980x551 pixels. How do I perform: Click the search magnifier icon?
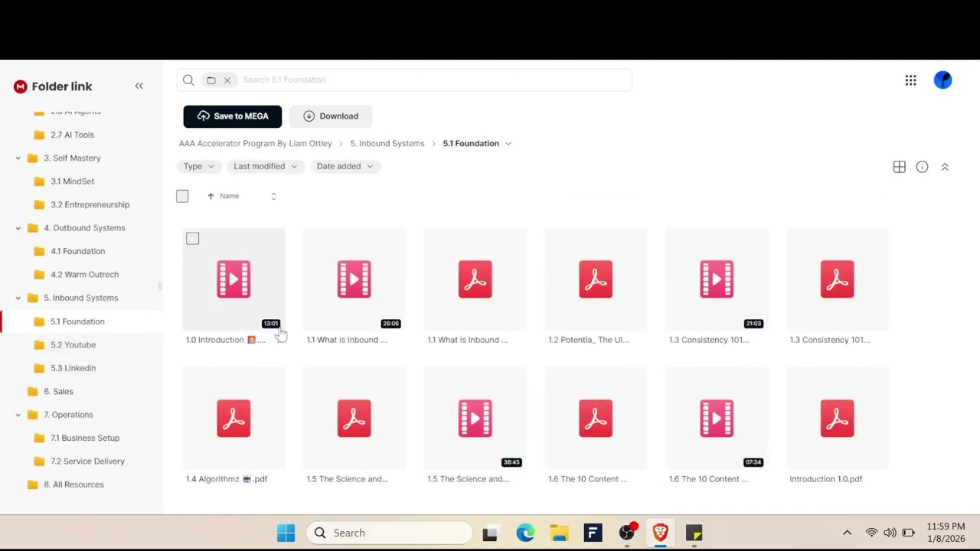[188, 80]
